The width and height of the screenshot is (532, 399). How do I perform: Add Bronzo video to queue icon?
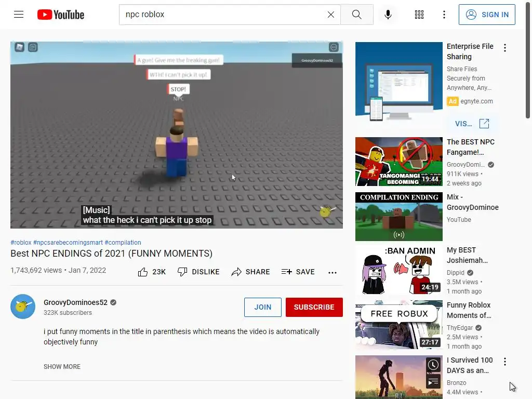pos(433,382)
